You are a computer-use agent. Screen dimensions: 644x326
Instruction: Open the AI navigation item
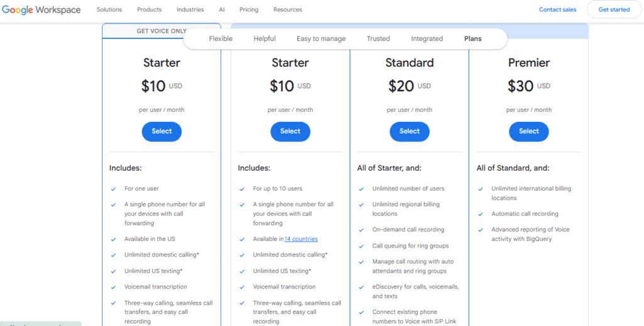[221, 10]
